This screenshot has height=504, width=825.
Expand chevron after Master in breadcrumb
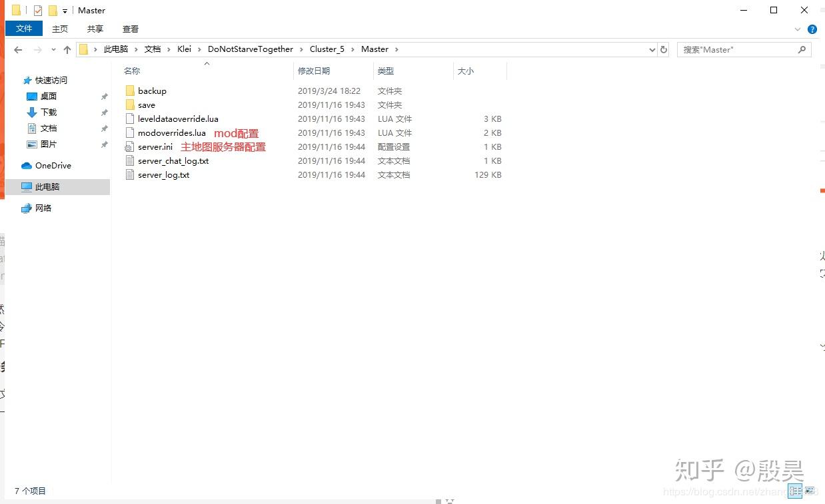click(397, 49)
